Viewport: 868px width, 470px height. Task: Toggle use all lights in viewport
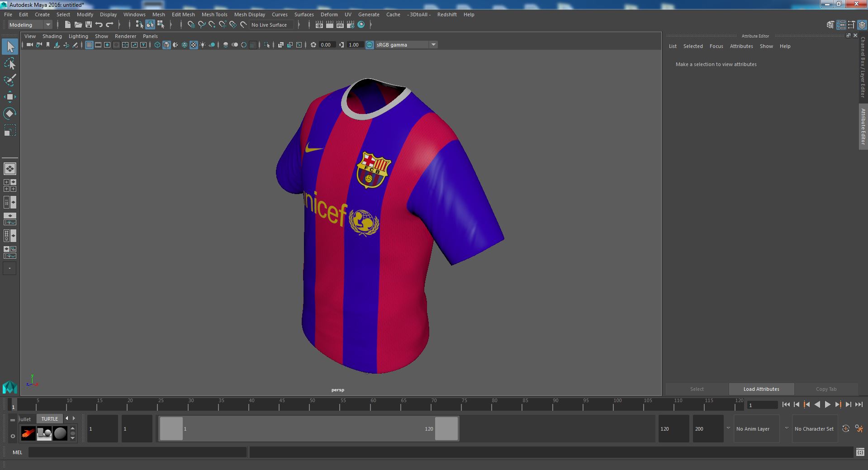pos(203,45)
